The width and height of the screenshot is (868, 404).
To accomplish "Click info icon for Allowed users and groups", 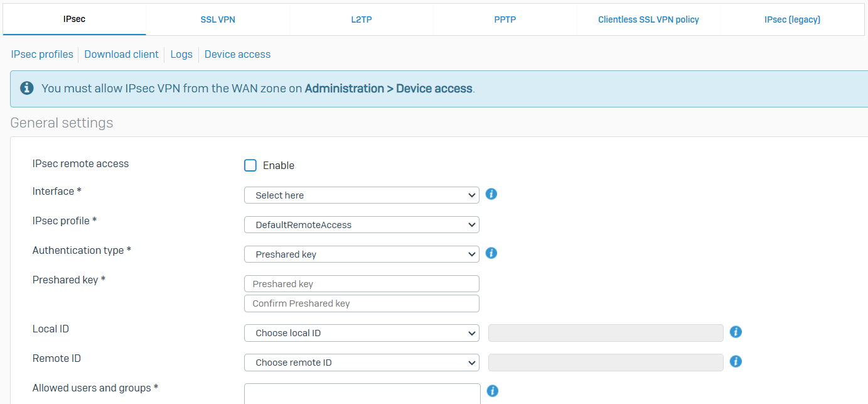I will (x=493, y=391).
